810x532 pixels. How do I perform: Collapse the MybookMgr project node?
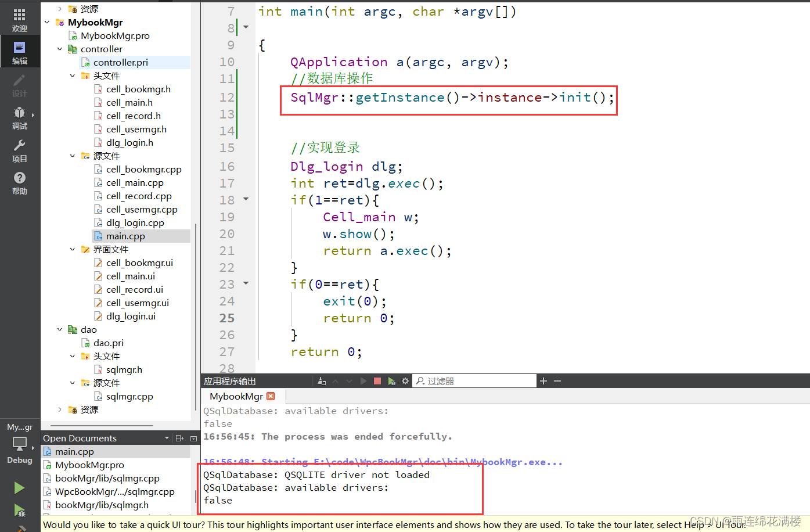tap(47, 22)
